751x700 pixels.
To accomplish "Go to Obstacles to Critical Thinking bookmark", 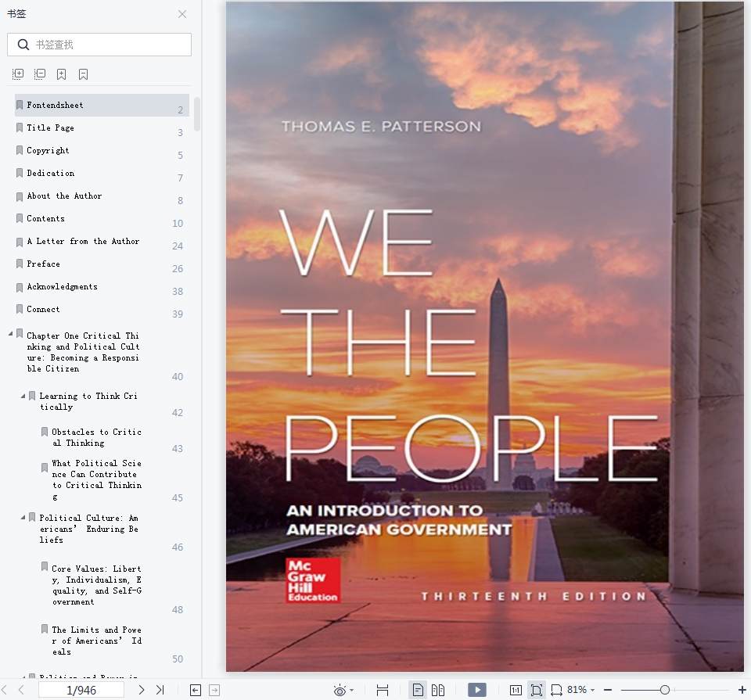I will coord(96,437).
